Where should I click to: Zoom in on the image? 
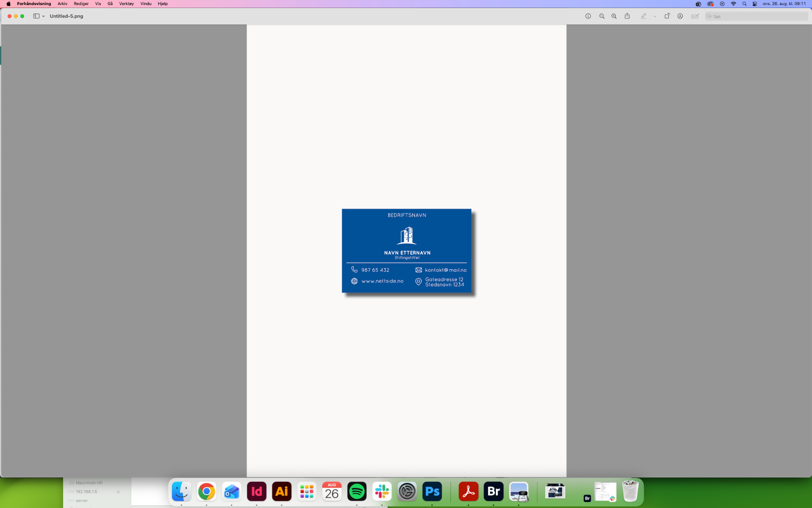click(x=614, y=16)
